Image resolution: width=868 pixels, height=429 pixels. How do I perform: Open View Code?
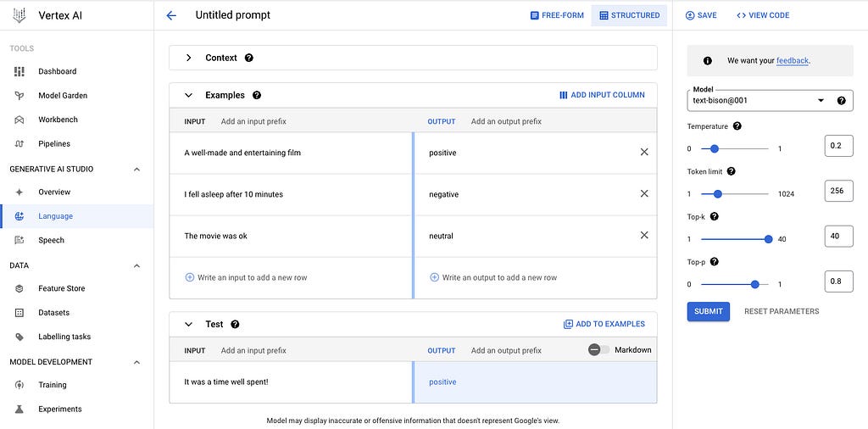(763, 15)
